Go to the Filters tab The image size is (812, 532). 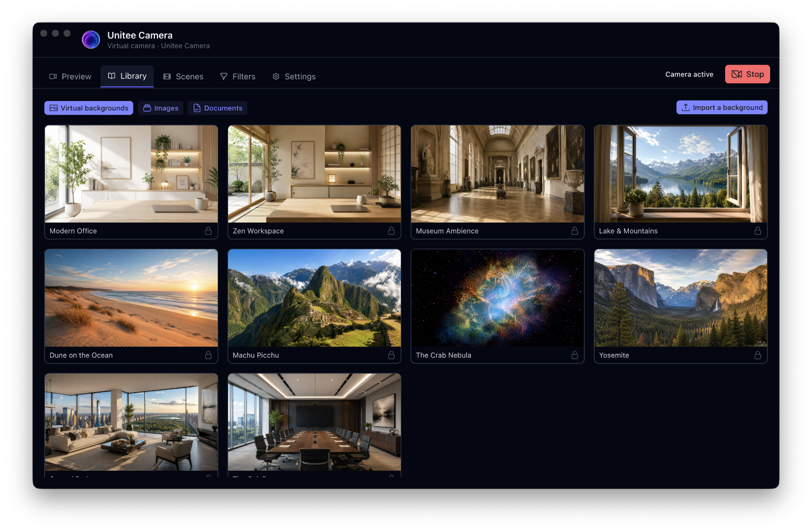coord(238,76)
